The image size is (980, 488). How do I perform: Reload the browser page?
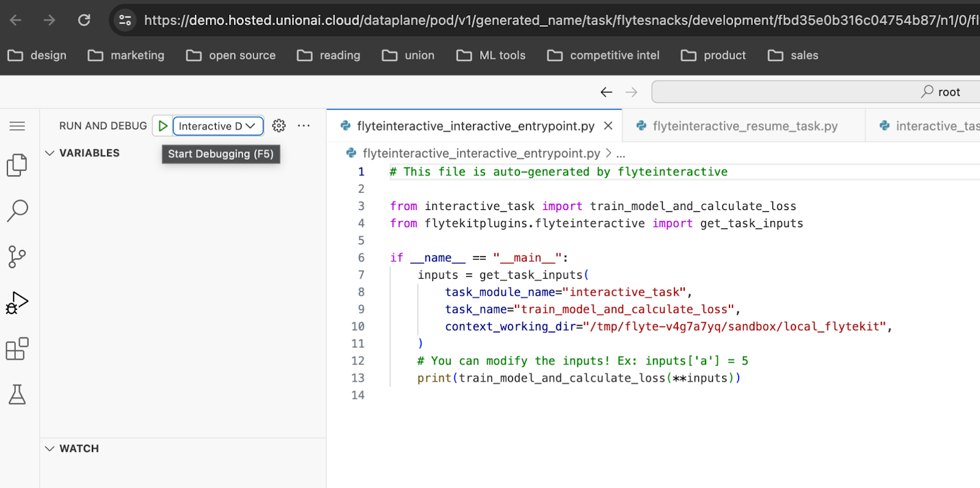[x=84, y=20]
